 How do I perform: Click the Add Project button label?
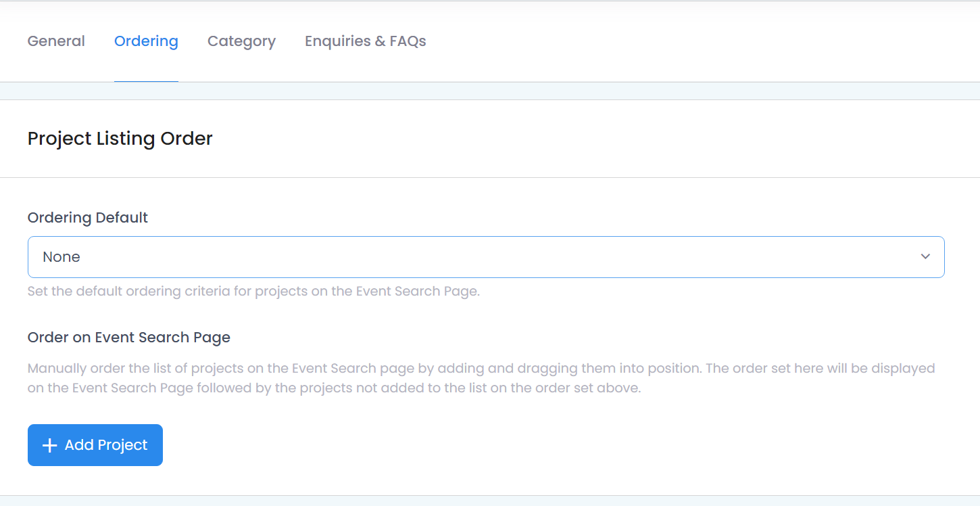coord(106,445)
